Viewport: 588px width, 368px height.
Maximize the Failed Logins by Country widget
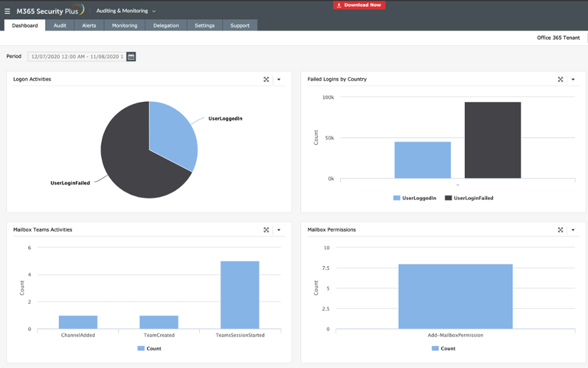(560, 79)
